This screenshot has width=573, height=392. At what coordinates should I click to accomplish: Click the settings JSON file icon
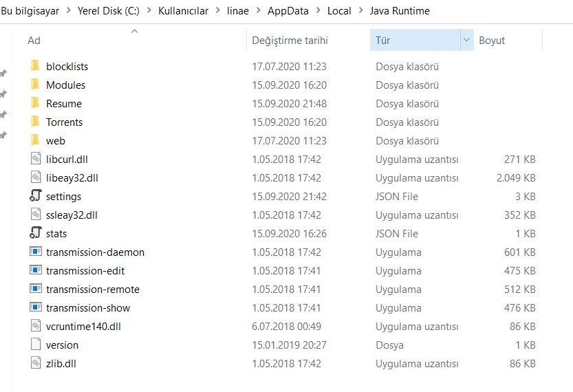coord(36,196)
